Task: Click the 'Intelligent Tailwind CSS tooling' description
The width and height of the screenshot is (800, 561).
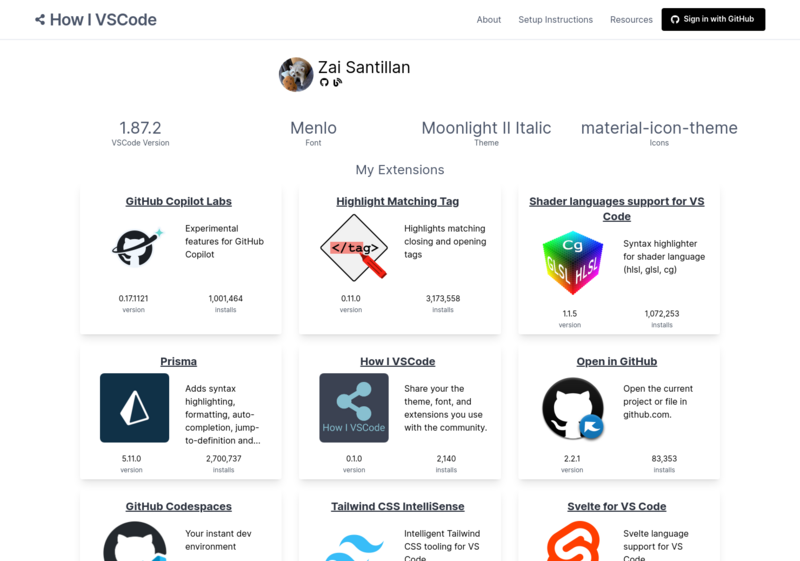Action: tap(442, 545)
